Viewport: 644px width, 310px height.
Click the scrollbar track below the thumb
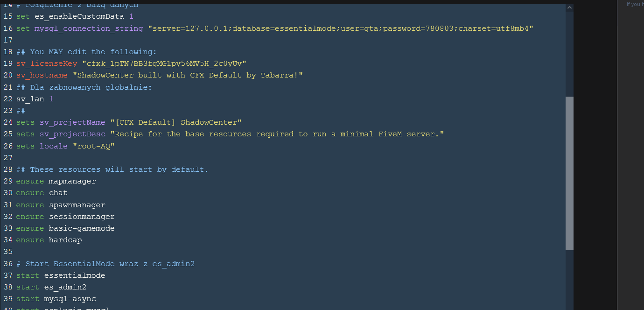[x=569, y=280]
